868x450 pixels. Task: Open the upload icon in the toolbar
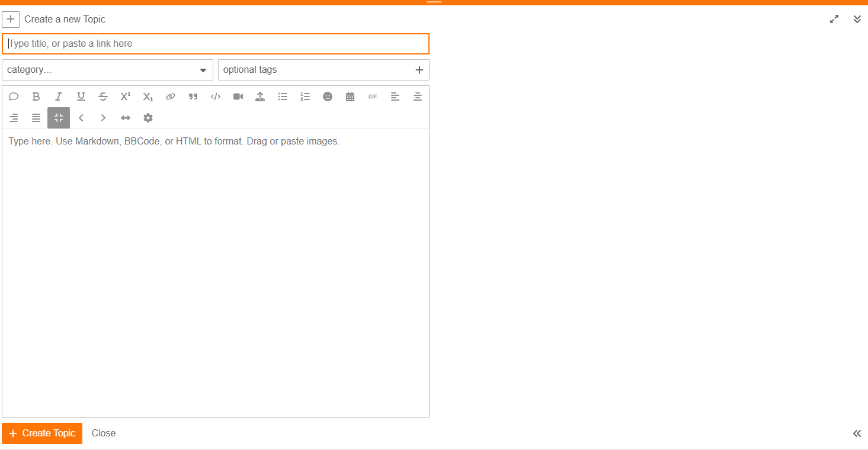point(260,97)
